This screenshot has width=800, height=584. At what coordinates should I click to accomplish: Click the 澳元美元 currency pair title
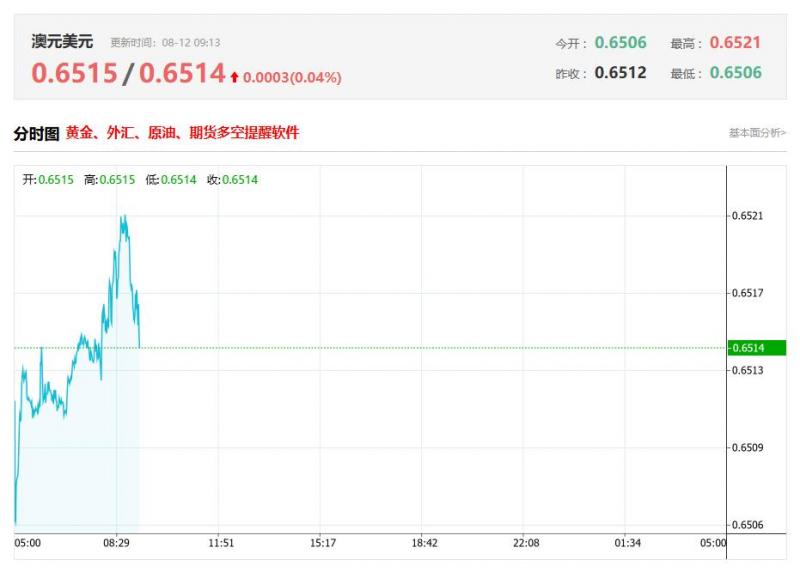(62, 41)
